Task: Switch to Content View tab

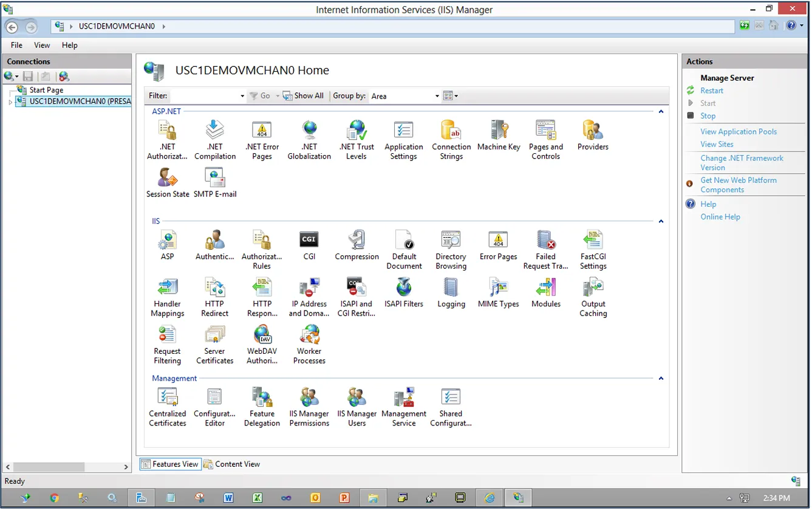Action: click(x=231, y=464)
